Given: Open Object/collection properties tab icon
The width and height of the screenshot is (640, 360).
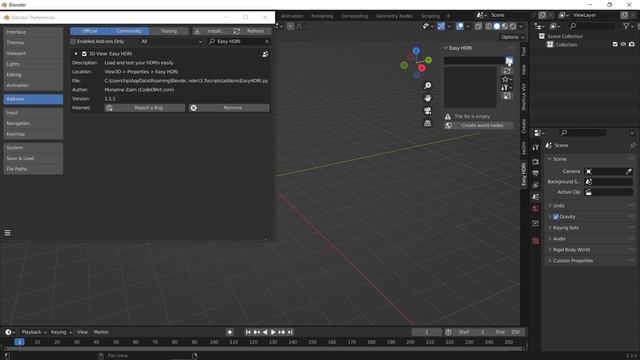Looking at the screenshot, I should click(536, 224).
